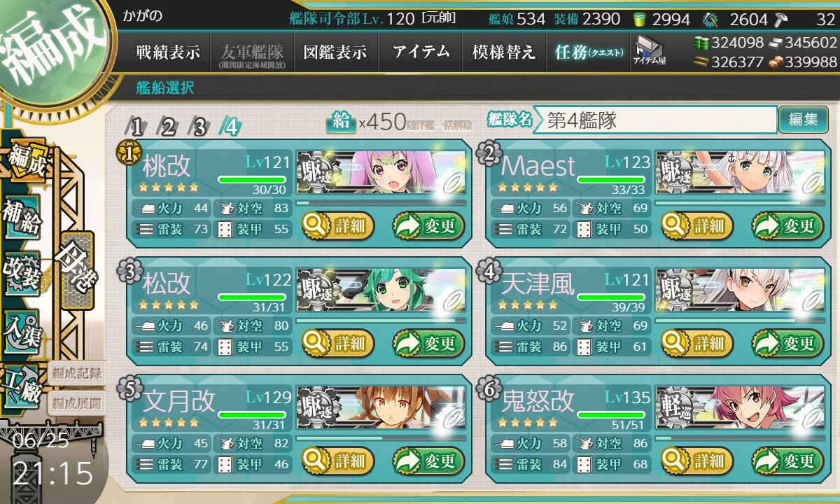Click the 第4艦隊 fleet name field
Screen dimensions: 840x504
pyautogui.click(x=655, y=120)
